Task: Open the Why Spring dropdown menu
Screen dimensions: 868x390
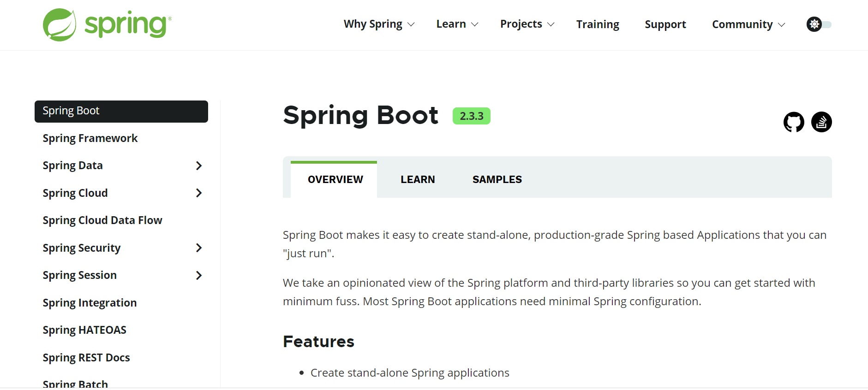Action: [379, 24]
